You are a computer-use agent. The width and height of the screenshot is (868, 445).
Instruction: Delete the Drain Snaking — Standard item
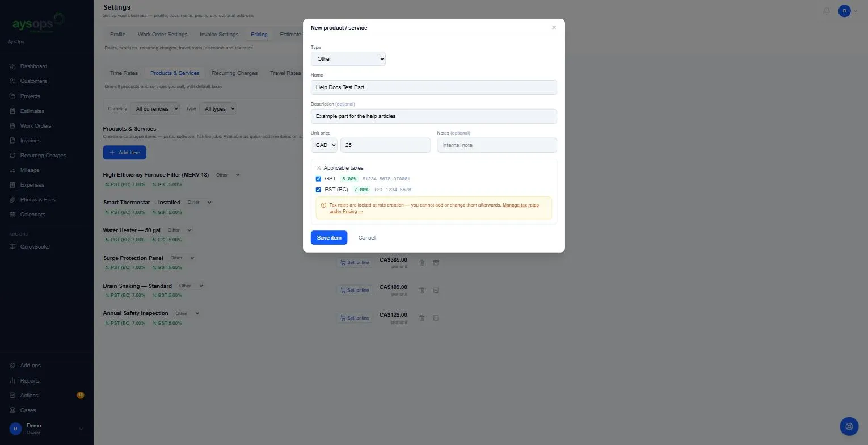pyautogui.click(x=422, y=290)
